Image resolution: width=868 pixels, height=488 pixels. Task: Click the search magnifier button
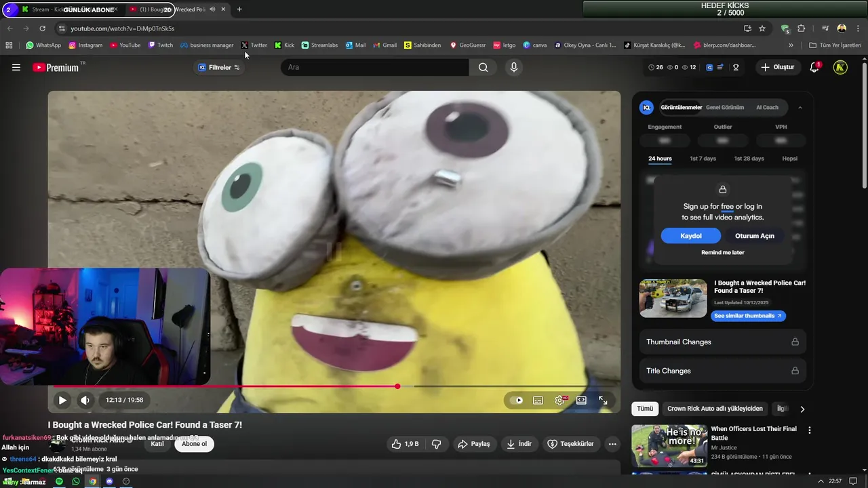[483, 67]
